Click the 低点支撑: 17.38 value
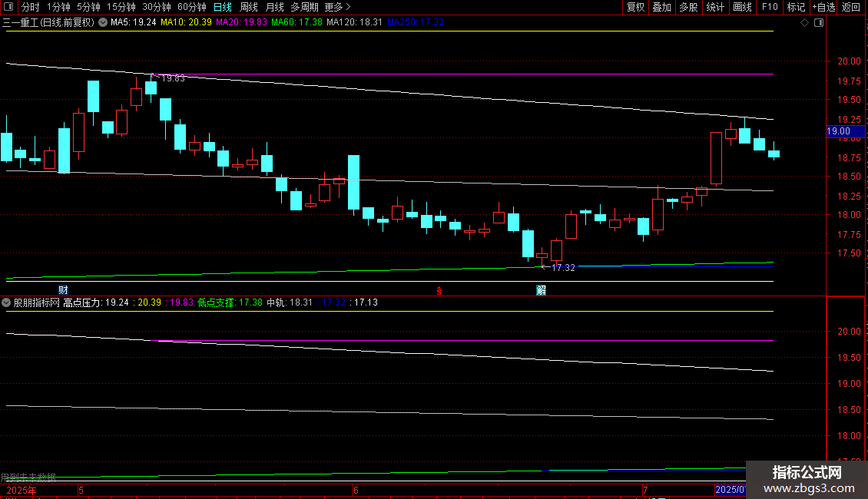This screenshot has height=499, width=868. [230, 302]
